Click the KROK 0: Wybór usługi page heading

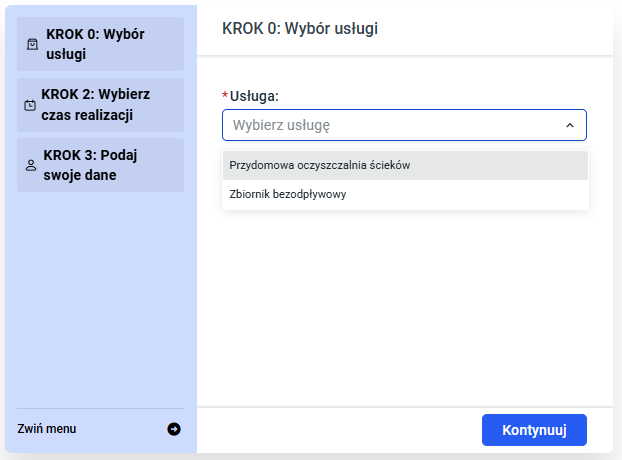pyautogui.click(x=300, y=28)
